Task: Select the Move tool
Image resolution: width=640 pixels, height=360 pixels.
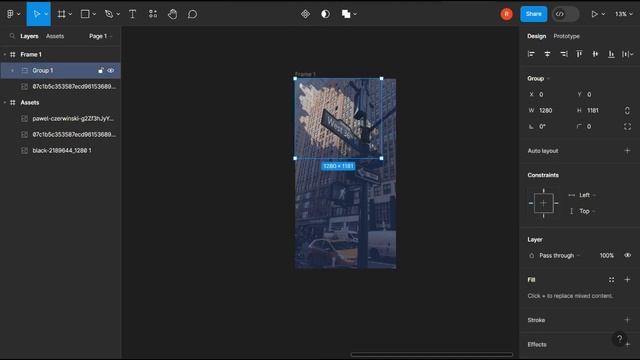Action: click(x=36, y=14)
